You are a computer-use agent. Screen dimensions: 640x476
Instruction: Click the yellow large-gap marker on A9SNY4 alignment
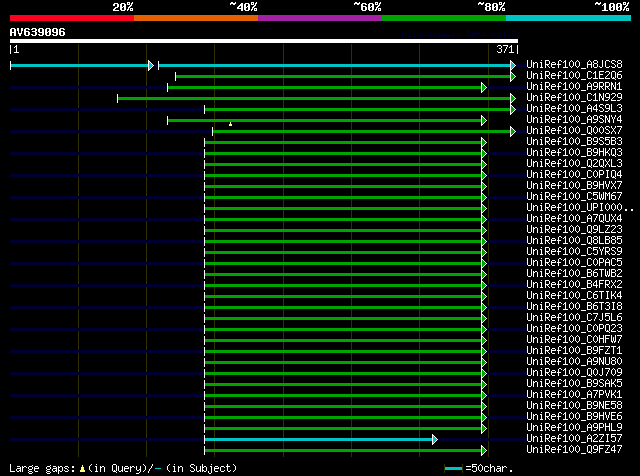pos(231,124)
